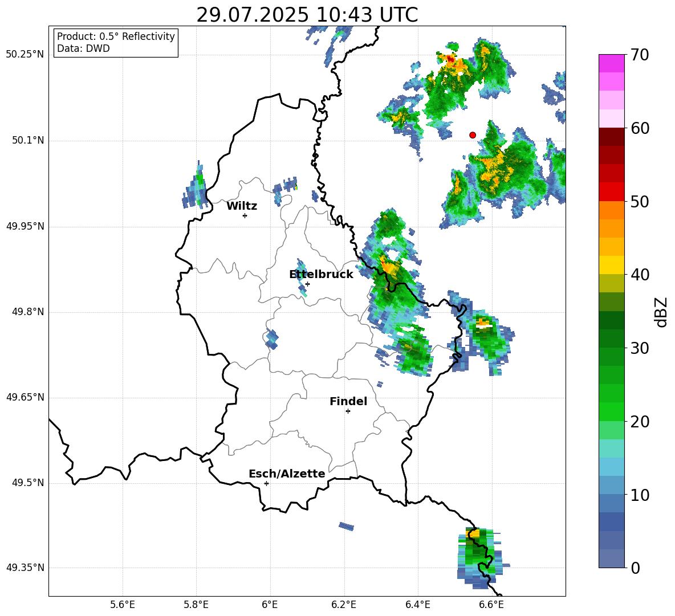675x616 pixels.
Task: Select the Wiltz city label
Action: pyautogui.click(x=242, y=206)
